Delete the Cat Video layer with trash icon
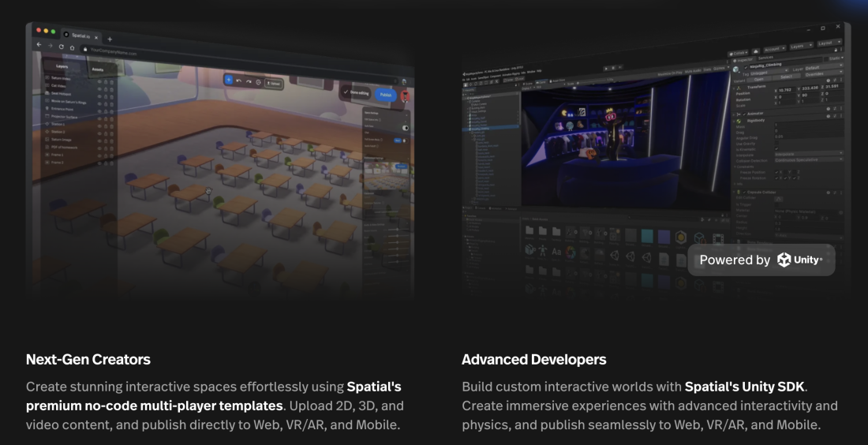Viewport: 868px width, 445px height. pos(112,90)
